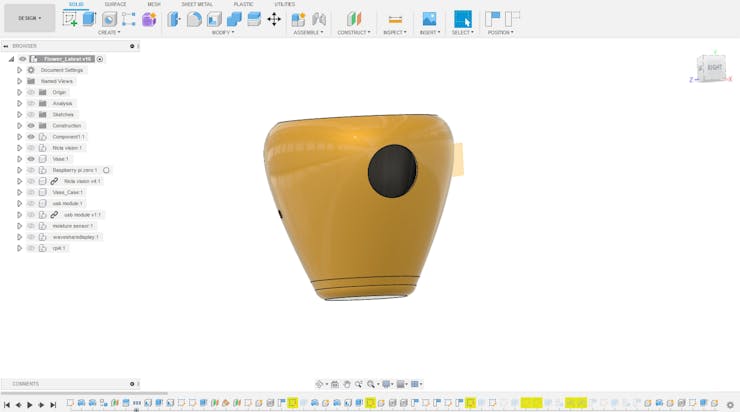The width and height of the screenshot is (740, 412).
Task: Switch to the Surface tab
Action: 116,4
